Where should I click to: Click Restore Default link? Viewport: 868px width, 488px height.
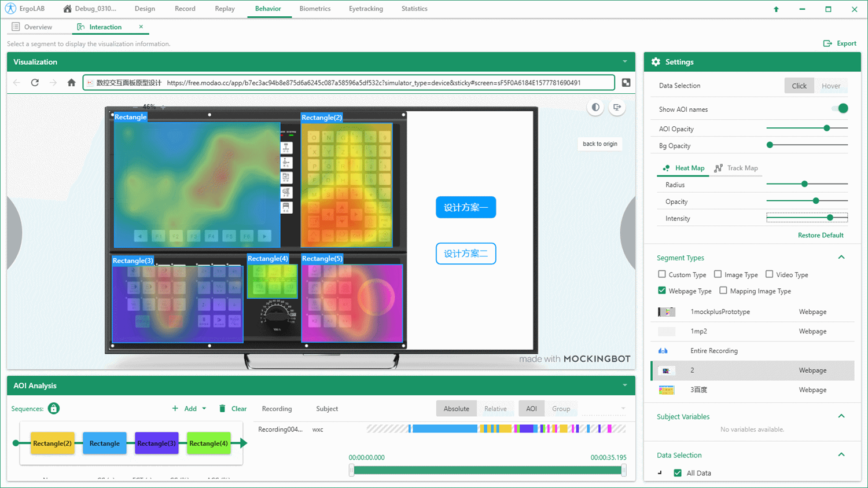820,235
